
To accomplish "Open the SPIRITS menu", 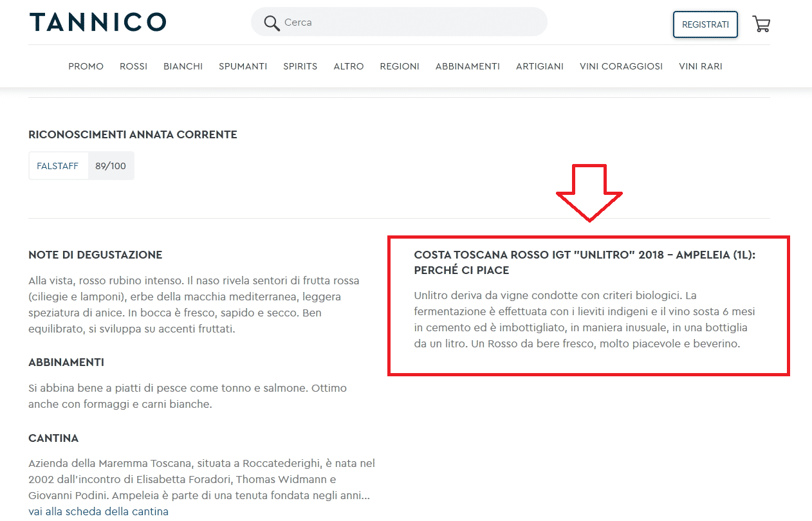I will click(x=300, y=66).
